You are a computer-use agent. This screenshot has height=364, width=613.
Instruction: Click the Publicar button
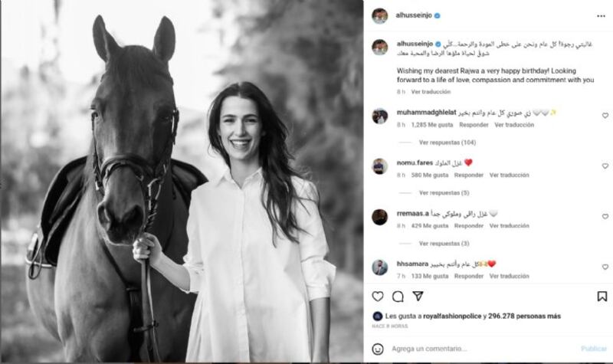pos(593,349)
